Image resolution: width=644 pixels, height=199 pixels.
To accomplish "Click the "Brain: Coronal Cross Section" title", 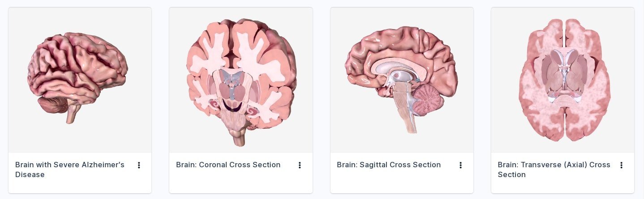I will click(228, 165).
